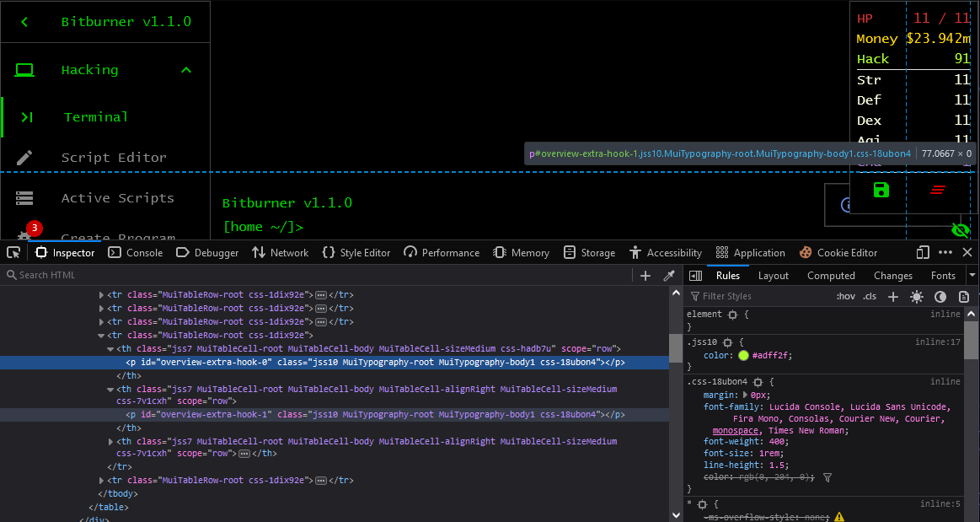Collapse the Hacking section chevron
The height and width of the screenshot is (522, 980).
pyautogui.click(x=186, y=70)
